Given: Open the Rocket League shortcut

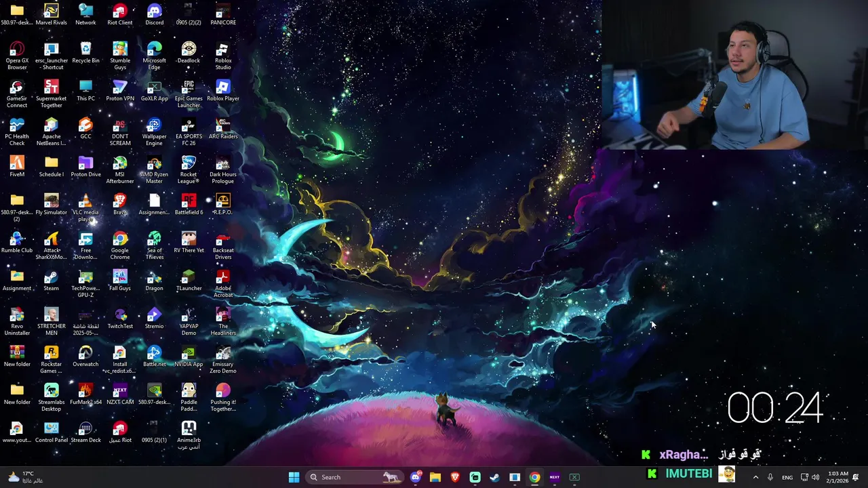Looking at the screenshot, I should click(x=189, y=169).
